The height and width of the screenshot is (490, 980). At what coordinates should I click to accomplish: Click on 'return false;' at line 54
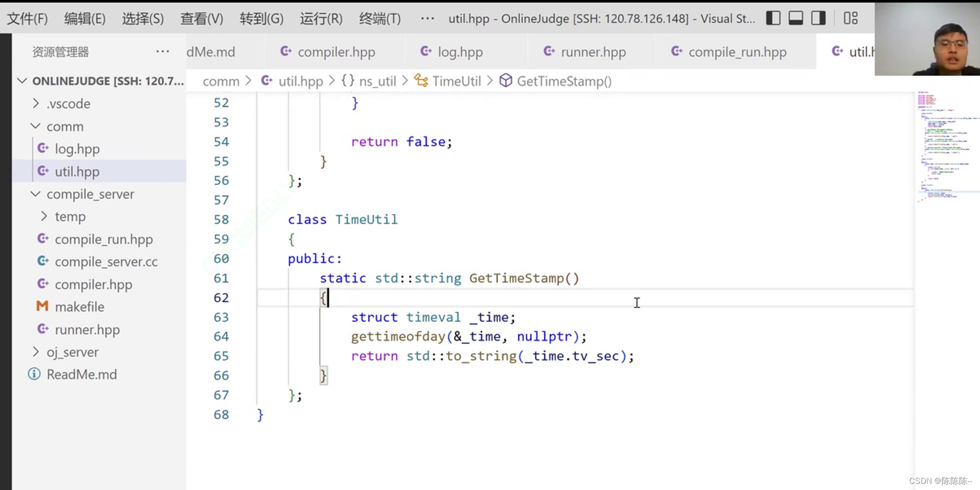pos(402,142)
